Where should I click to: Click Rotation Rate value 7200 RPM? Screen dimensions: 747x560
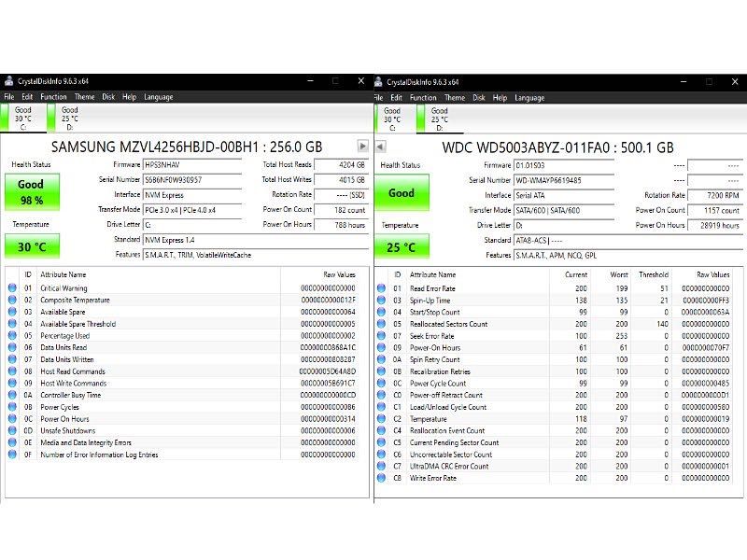click(714, 195)
